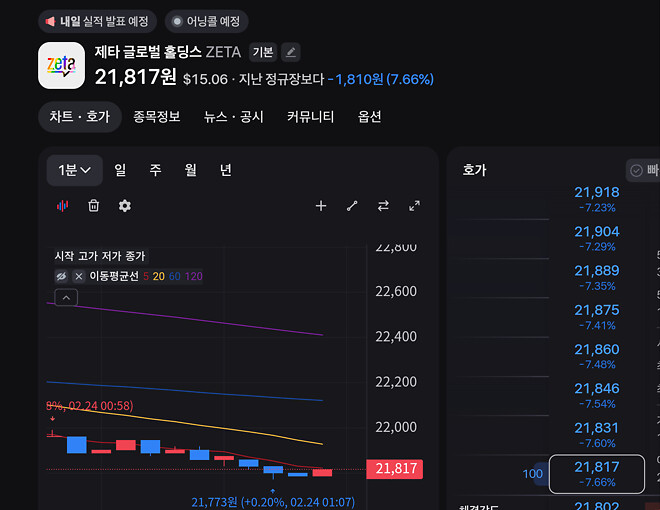Click the swap arrows icon in chart toolbar
This screenshot has width=660, height=510.
(x=383, y=206)
